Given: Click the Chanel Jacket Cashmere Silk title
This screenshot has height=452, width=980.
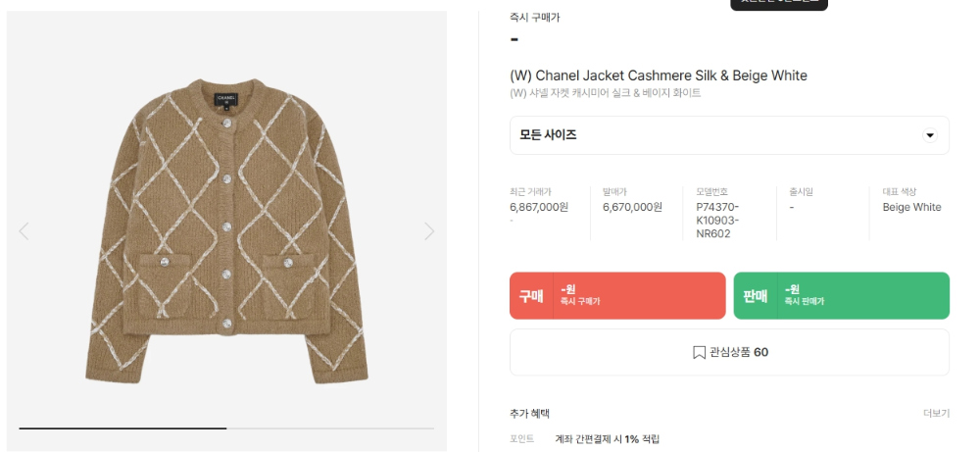Looking at the screenshot, I should tap(659, 75).
